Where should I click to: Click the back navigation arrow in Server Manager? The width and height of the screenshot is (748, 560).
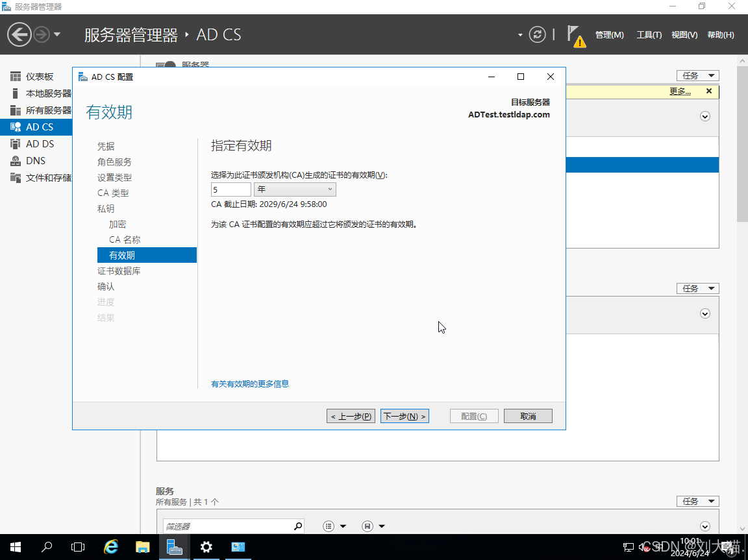click(x=19, y=34)
